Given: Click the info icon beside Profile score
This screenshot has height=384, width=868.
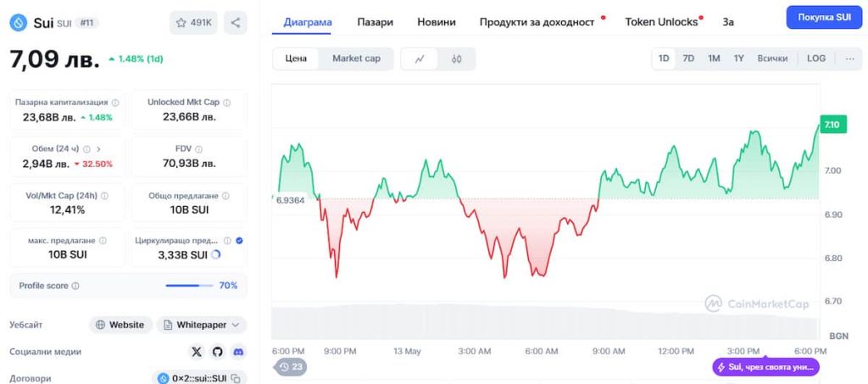Looking at the screenshot, I should [x=75, y=286].
